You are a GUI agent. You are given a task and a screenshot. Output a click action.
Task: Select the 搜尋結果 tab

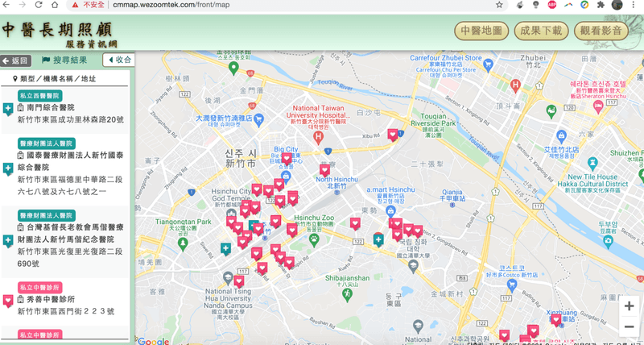(x=65, y=60)
